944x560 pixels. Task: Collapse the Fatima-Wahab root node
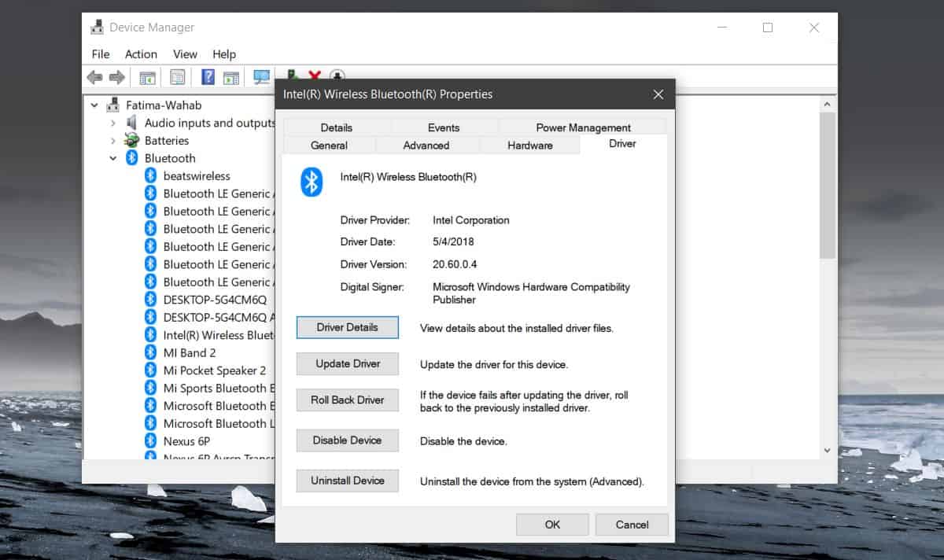coord(94,105)
